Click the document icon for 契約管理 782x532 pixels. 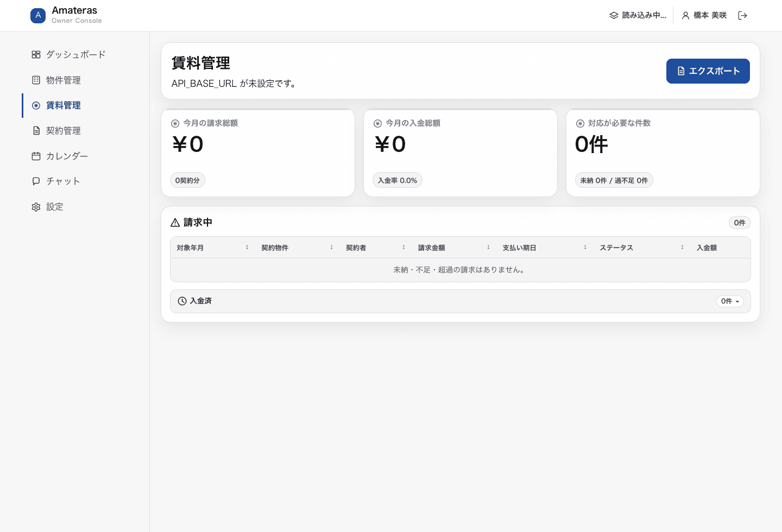pos(36,130)
